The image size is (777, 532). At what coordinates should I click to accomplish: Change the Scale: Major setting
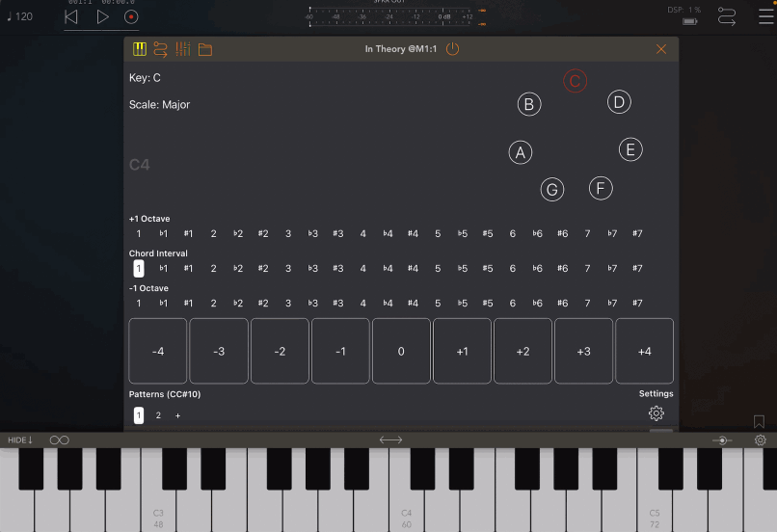160,104
